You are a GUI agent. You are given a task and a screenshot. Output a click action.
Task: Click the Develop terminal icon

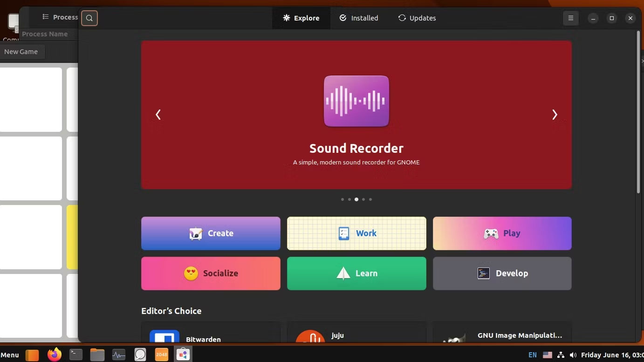pos(484,273)
